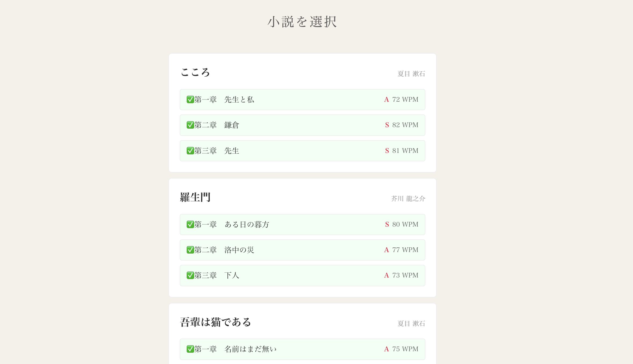Click the 吾輩は猫である novel heading
Screen dimensions: 633x364
pos(215,322)
